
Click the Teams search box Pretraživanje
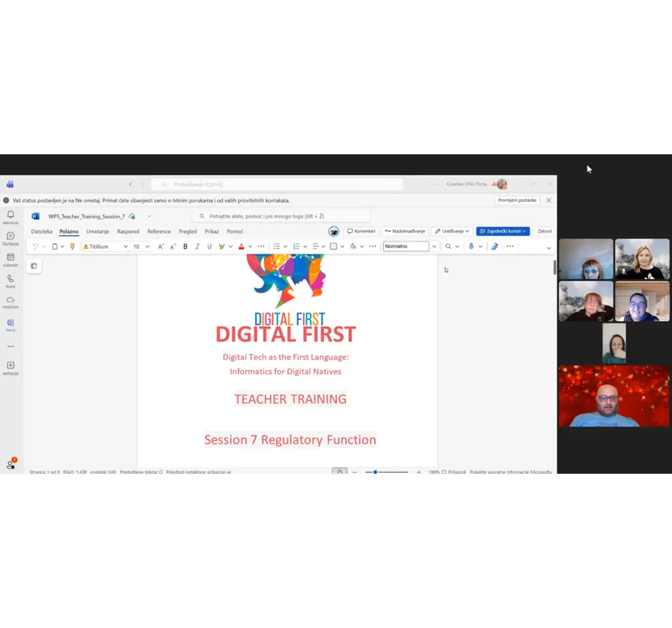coord(277,184)
